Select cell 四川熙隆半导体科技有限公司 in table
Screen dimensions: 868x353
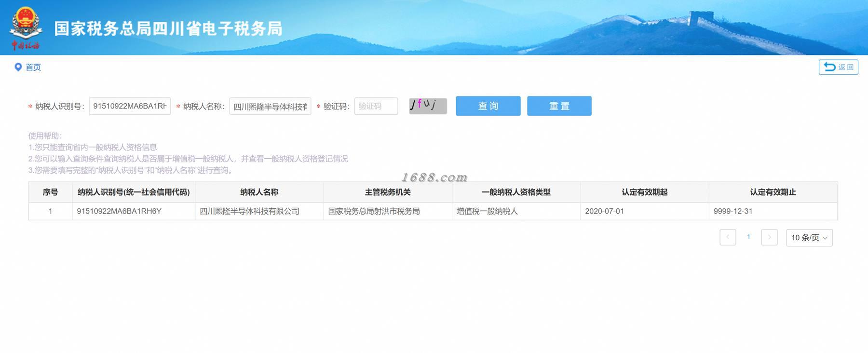tap(259, 211)
